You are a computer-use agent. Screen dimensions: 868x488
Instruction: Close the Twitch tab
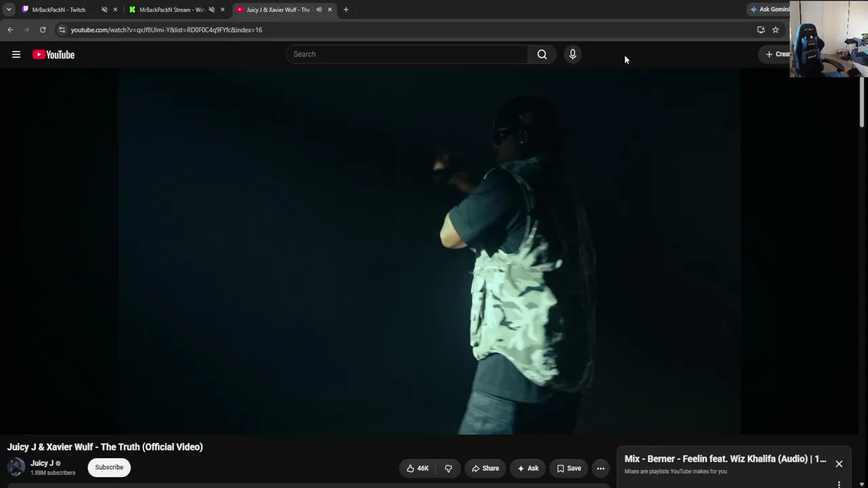pyautogui.click(x=115, y=9)
